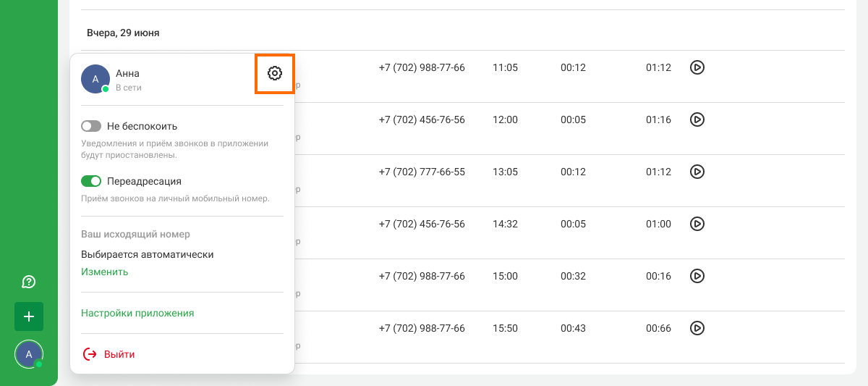Viewport: 868px width, 386px height.
Task: Play the 14:32 call recording
Action: pyautogui.click(x=697, y=224)
